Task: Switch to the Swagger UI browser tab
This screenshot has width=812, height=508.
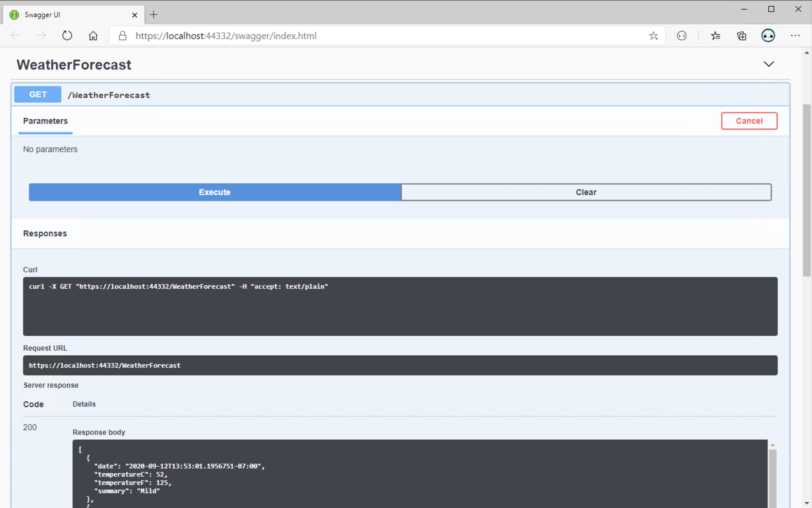Action: (x=59, y=14)
